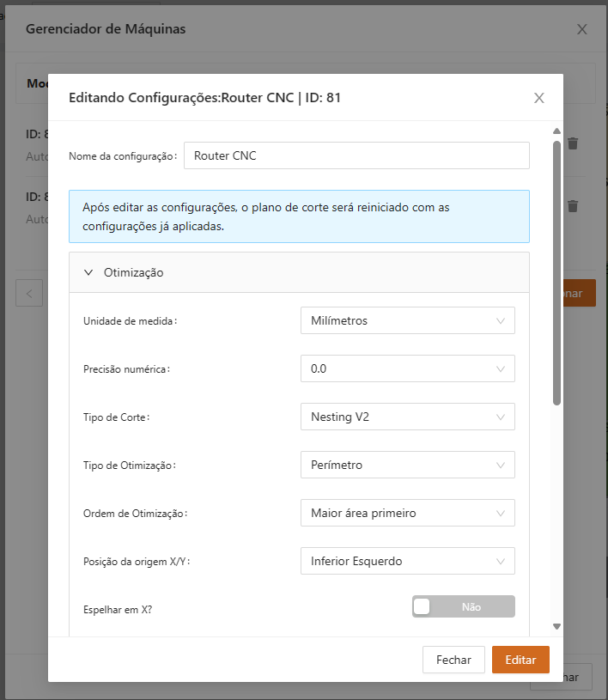Click the scrollbar down arrow

pyautogui.click(x=556, y=627)
